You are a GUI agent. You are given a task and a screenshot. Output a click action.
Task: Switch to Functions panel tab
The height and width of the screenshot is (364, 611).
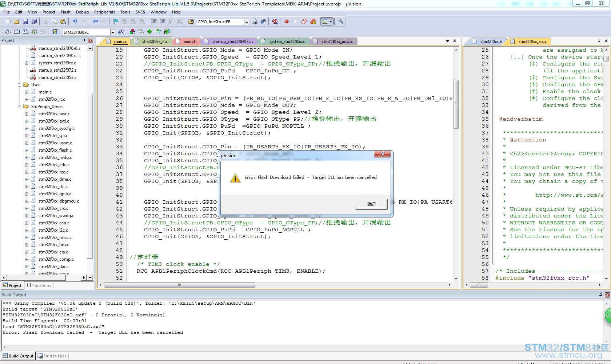(x=39, y=285)
